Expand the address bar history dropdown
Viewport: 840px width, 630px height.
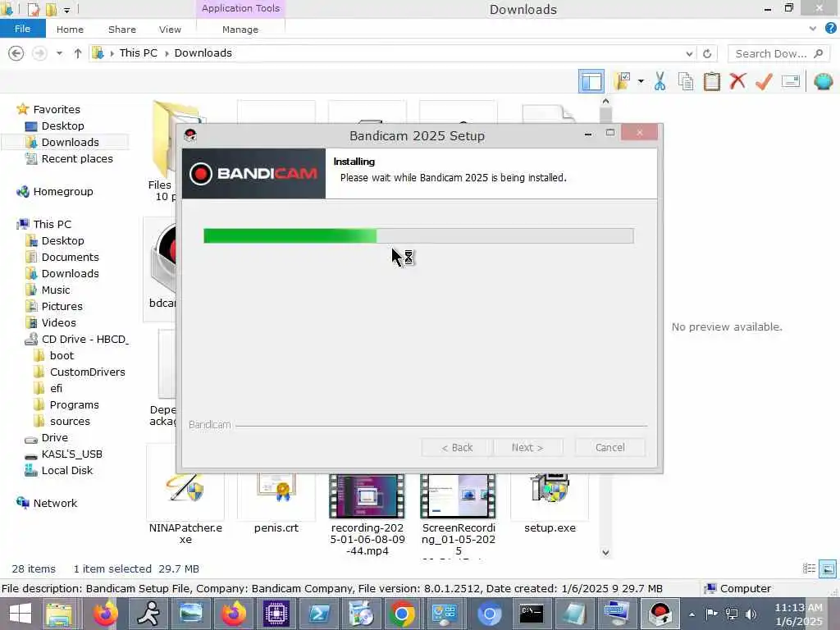click(689, 53)
